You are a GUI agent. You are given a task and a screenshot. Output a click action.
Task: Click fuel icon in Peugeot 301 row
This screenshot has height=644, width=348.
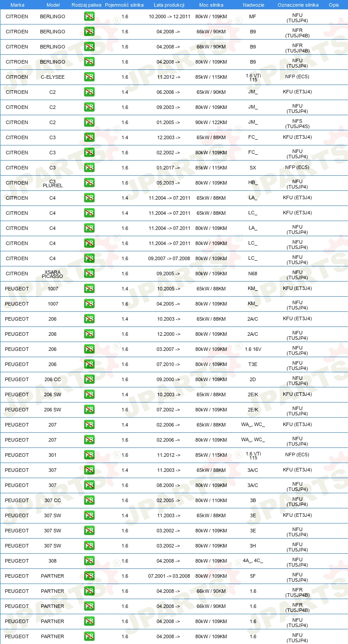pos(89,455)
